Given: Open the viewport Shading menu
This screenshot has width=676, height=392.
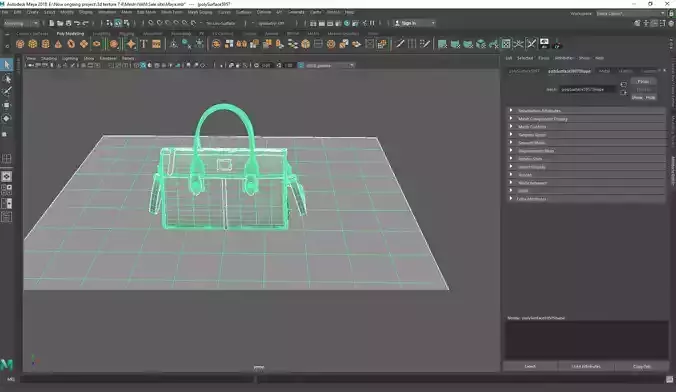Looking at the screenshot, I should (x=49, y=58).
